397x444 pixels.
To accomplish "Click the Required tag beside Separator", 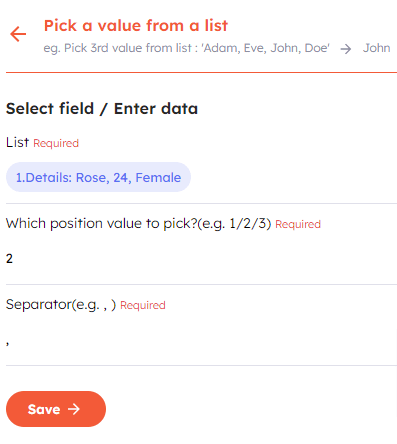I will tap(143, 305).
